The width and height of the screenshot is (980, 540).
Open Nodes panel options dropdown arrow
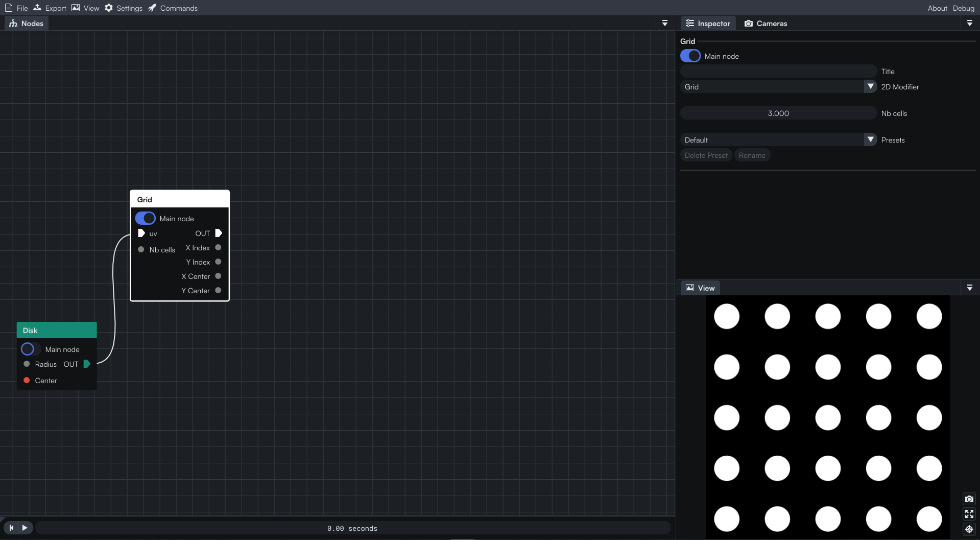coord(664,24)
